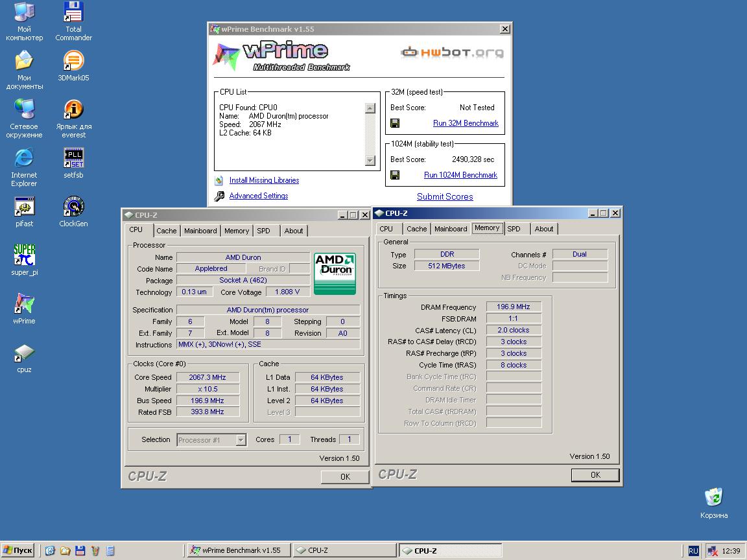Click Advanced Settings link

258,196
